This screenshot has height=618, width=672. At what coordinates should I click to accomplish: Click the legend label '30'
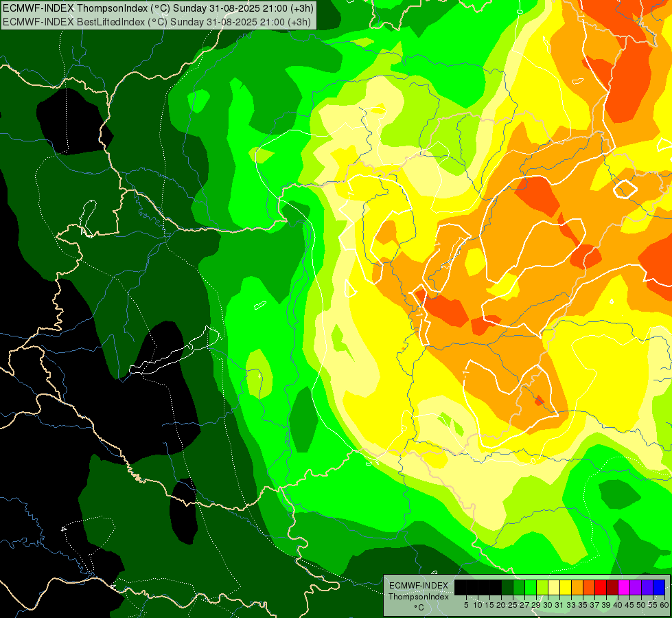click(x=548, y=605)
